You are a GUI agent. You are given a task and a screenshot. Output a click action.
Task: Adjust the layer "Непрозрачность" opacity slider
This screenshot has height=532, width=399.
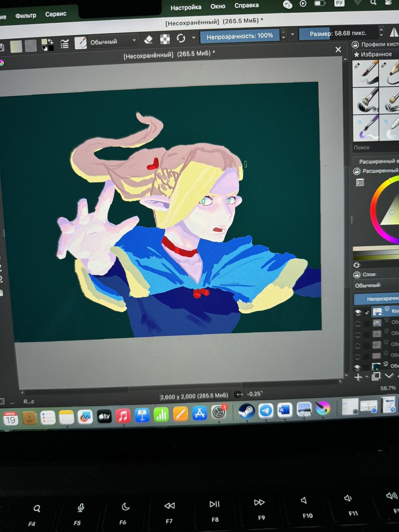[377, 299]
